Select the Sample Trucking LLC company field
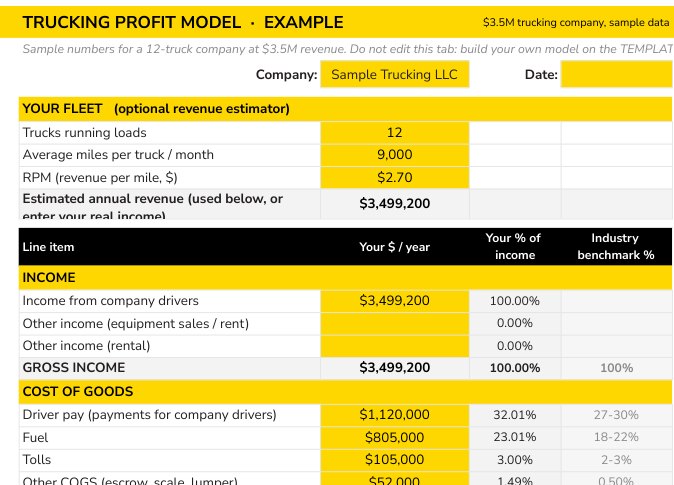 395,74
